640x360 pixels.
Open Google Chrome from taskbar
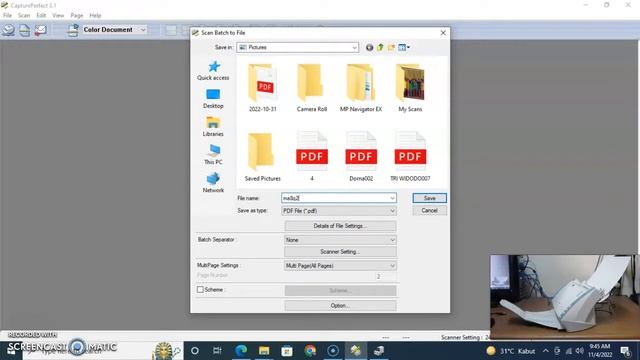[310, 351]
